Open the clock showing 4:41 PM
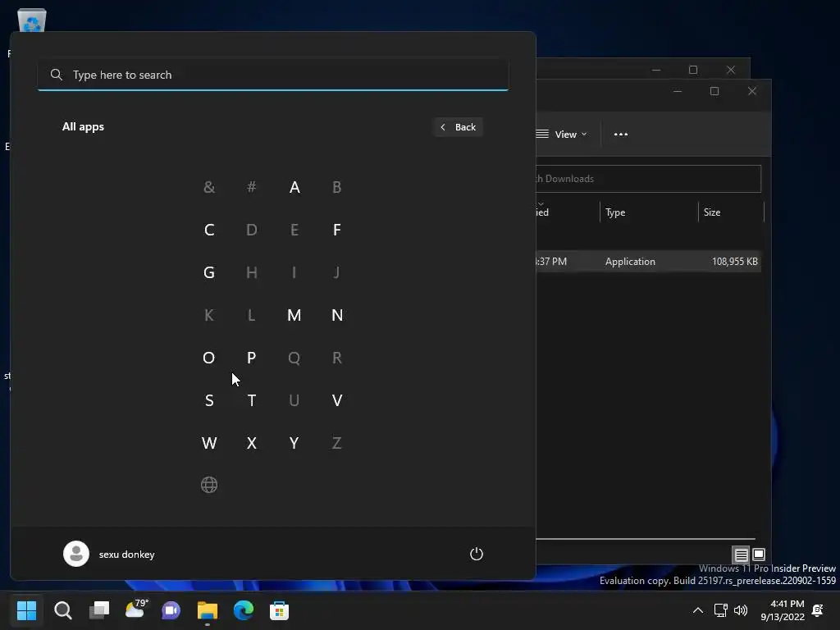Screen dimensions: 840x630 click(x=783, y=610)
